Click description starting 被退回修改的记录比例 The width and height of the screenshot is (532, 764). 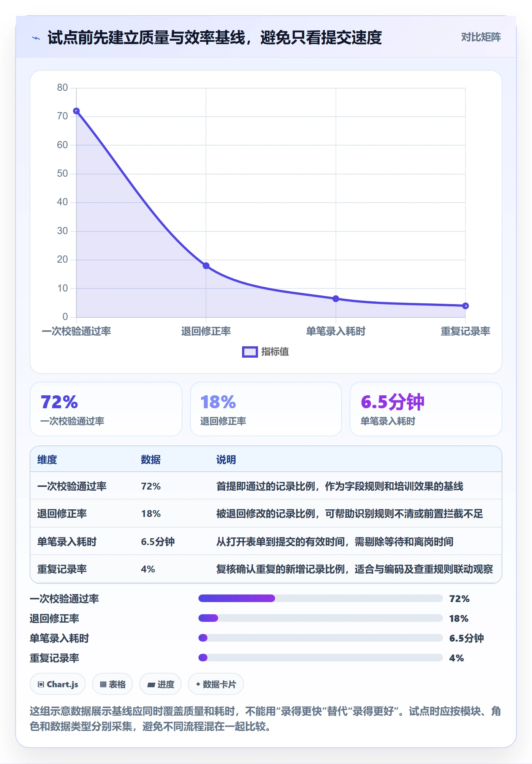[x=350, y=514]
